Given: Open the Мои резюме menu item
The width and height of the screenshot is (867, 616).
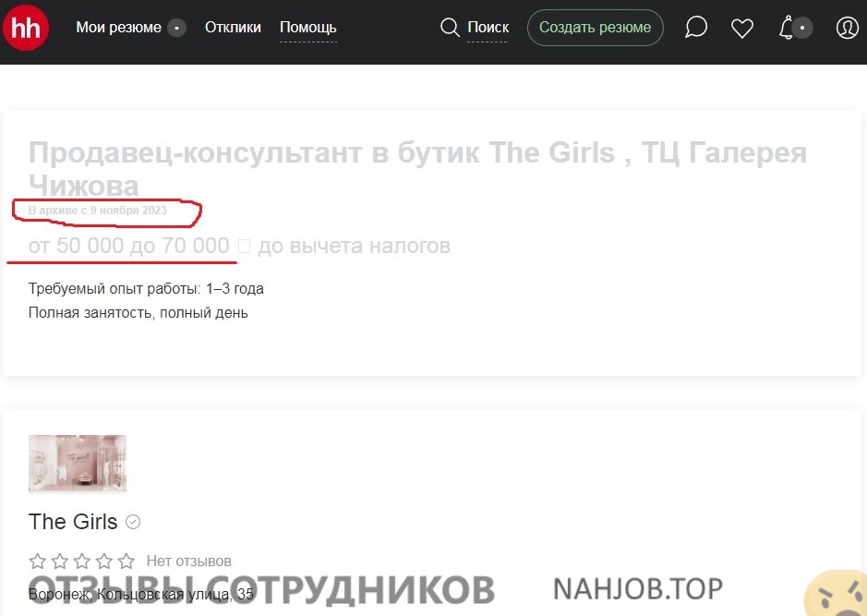Looking at the screenshot, I should (119, 27).
